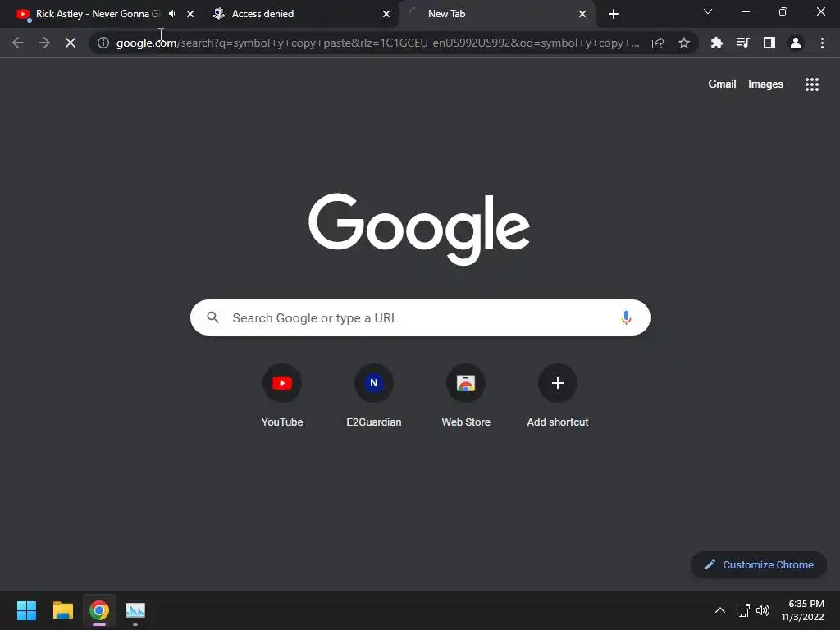Focus the Search Google or type URL box

[420, 317]
